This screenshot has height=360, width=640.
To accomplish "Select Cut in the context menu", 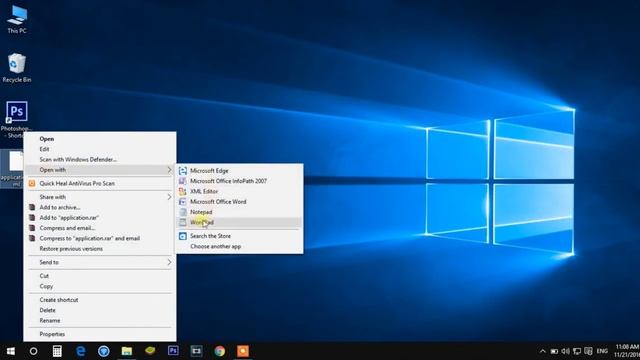I will pos(100,276).
